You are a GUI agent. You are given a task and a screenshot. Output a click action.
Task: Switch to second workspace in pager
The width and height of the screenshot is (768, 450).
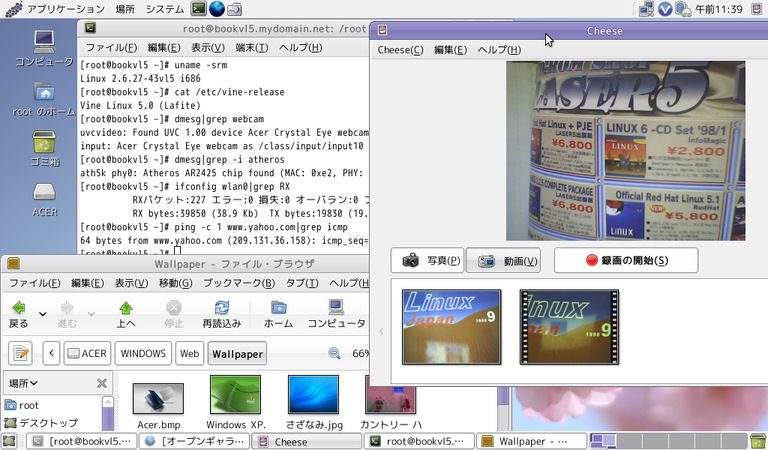[x=629, y=441]
